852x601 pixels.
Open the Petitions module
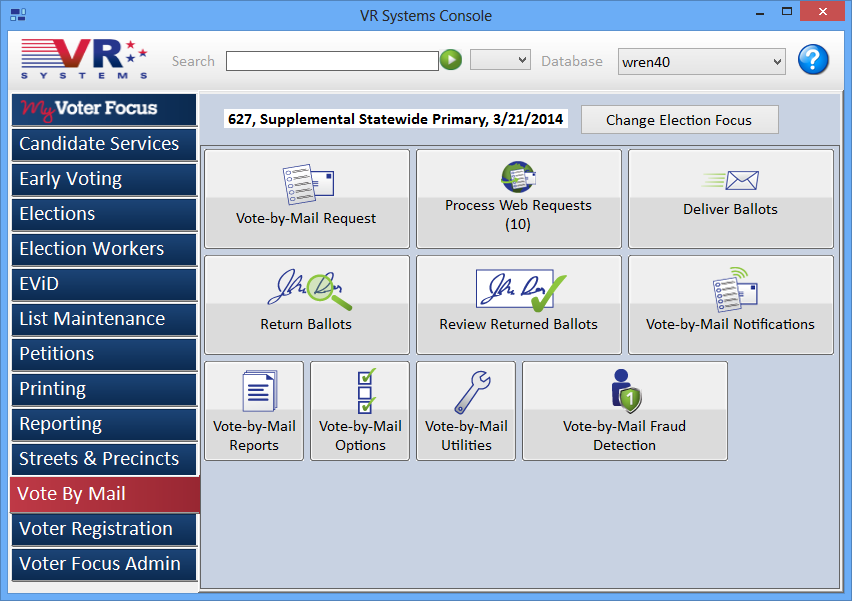(x=104, y=354)
